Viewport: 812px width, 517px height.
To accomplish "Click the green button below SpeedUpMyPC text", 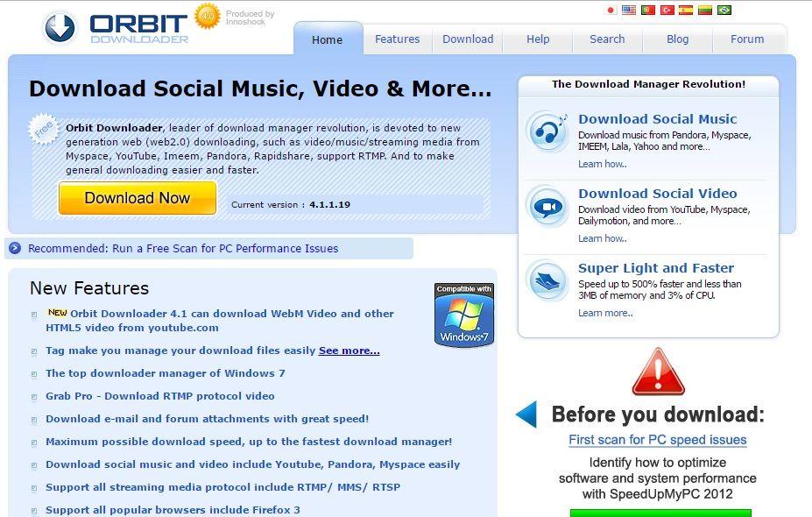I will [x=660, y=513].
